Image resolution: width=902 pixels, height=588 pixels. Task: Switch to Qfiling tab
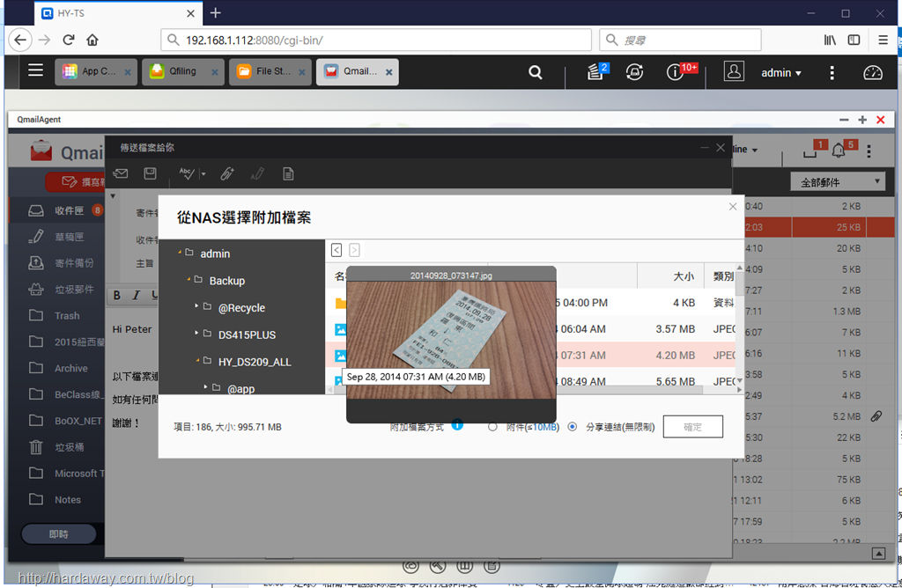(x=183, y=72)
